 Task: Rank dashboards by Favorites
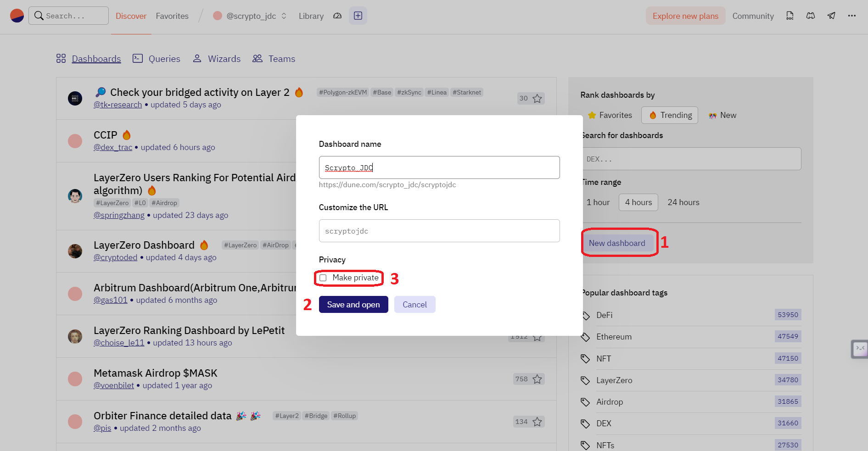pos(610,115)
